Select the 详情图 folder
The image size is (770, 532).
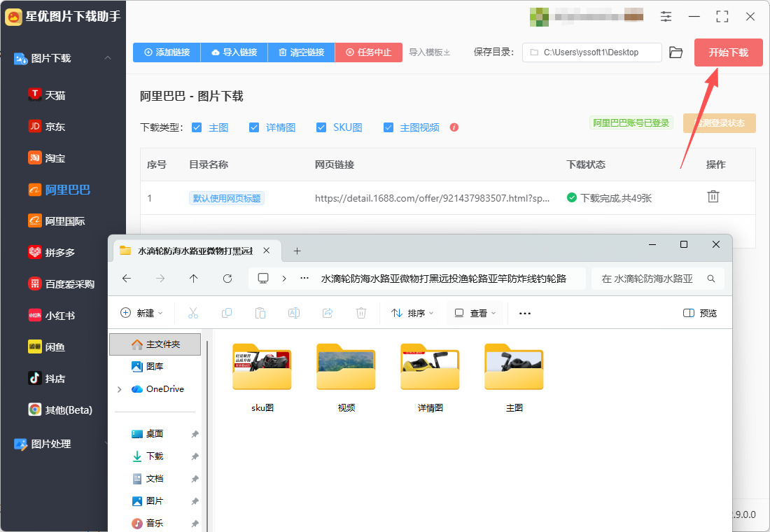[x=430, y=377]
